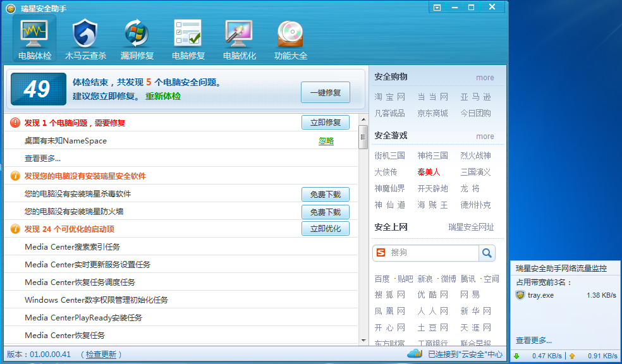Screen dimensions: 622x364
Task: Open the 神魔仙界 game link
Action: click(x=391, y=188)
